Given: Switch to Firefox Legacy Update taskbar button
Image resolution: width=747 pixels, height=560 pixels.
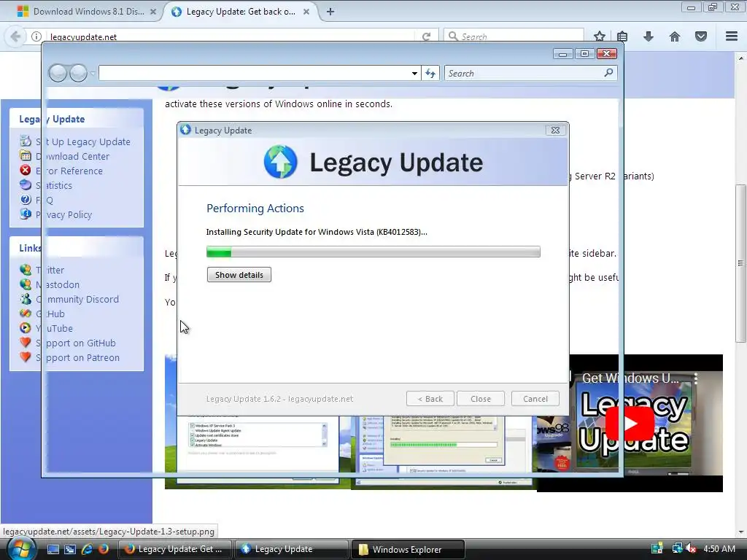Looking at the screenshot, I should point(175,549).
